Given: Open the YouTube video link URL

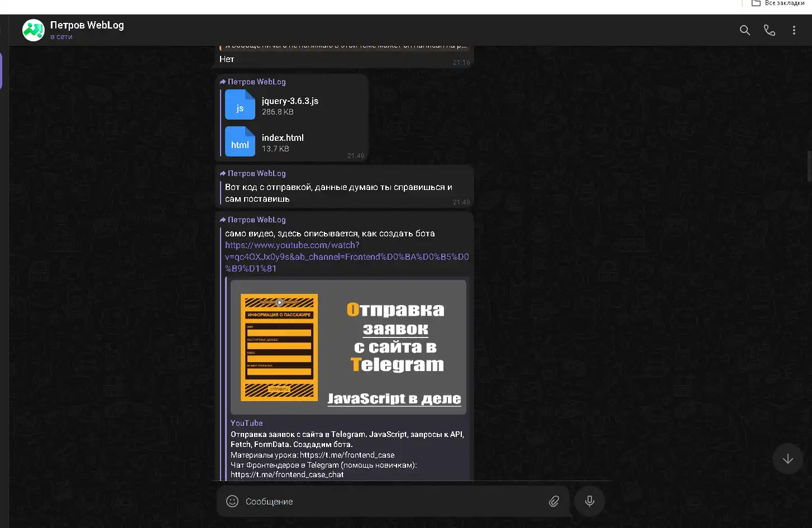Looking at the screenshot, I should click(347, 256).
